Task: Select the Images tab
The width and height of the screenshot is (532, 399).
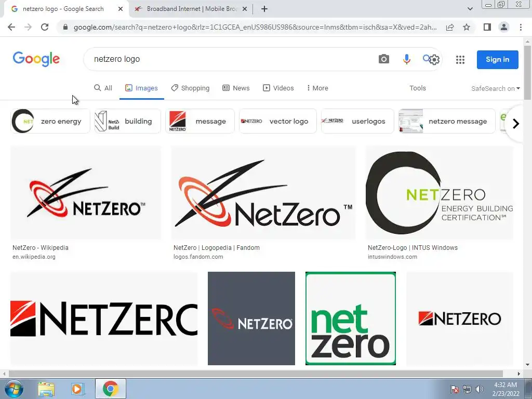Action: [x=141, y=88]
